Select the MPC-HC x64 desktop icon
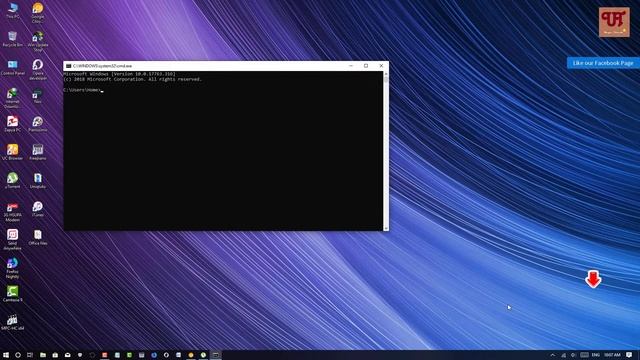The image size is (640, 360). 13,322
